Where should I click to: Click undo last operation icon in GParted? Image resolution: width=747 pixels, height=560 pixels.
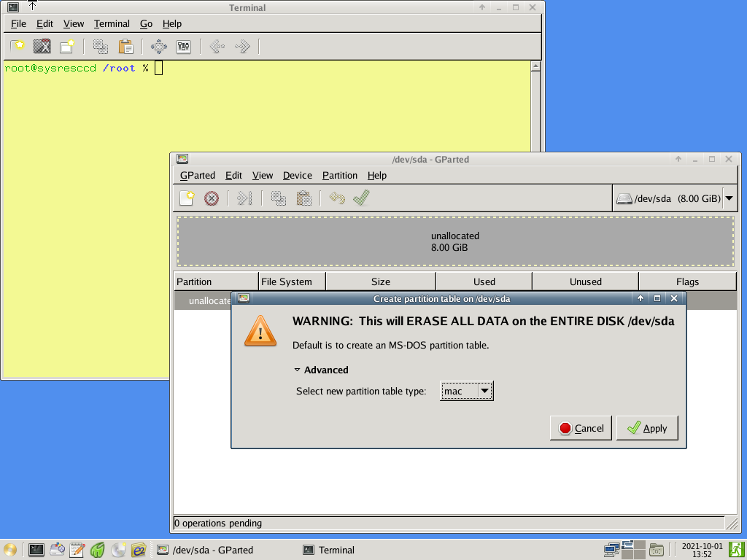pos(337,198)
